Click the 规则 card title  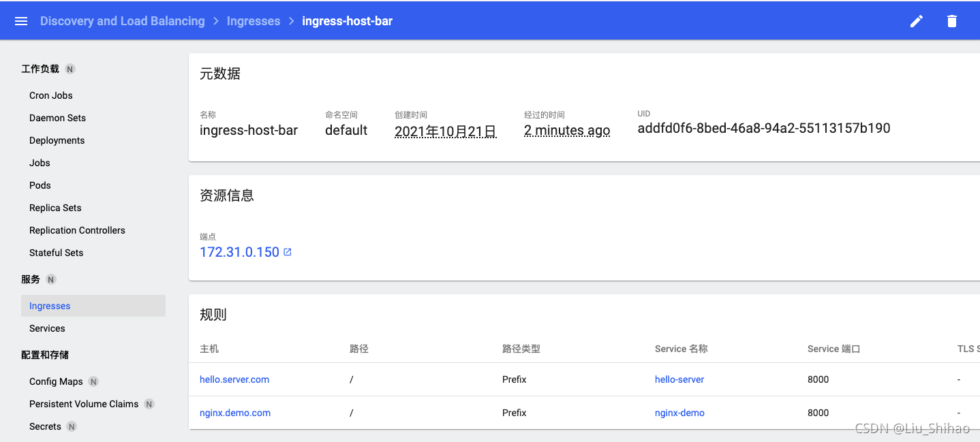pos(213,315)
